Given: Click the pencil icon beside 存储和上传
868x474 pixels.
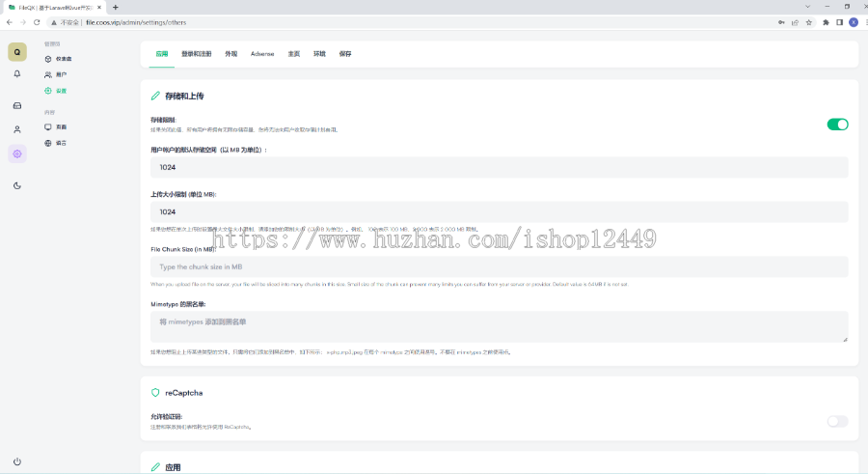Looking at the screenshot, I should (155, 96).
